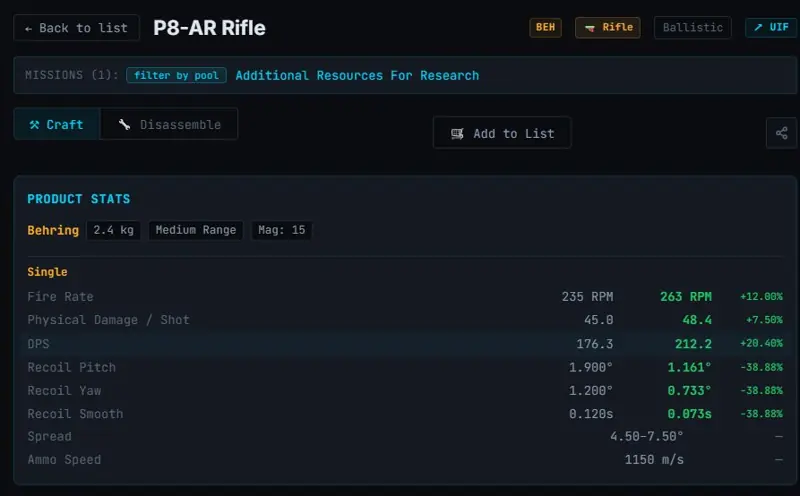Screen dimensions: 800x496
Task: Select the 4.50-7.50° spread value
Action: click(x=647, y=437)
